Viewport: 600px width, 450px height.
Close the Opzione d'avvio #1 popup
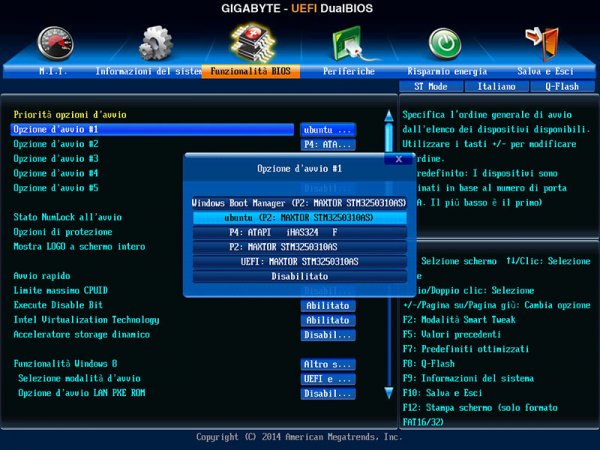click(399, 159)
